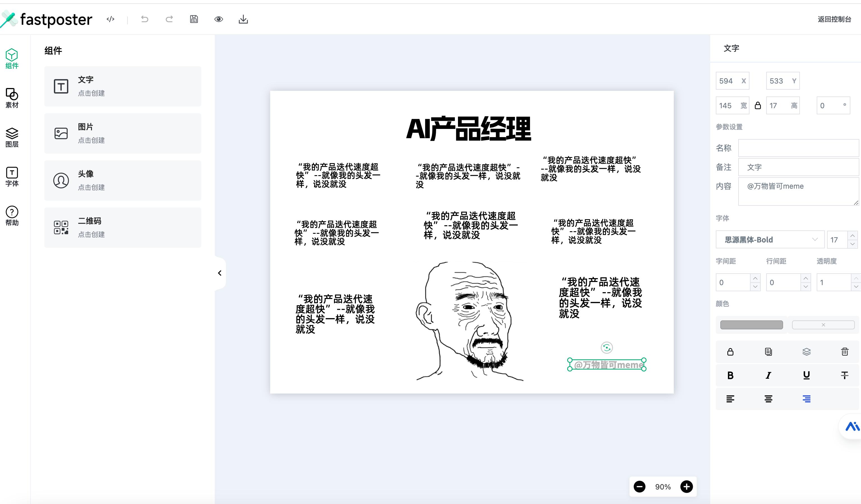861x504 pixels.
Task: Create a new 图片 image component
Action: (x=123, y=133)
